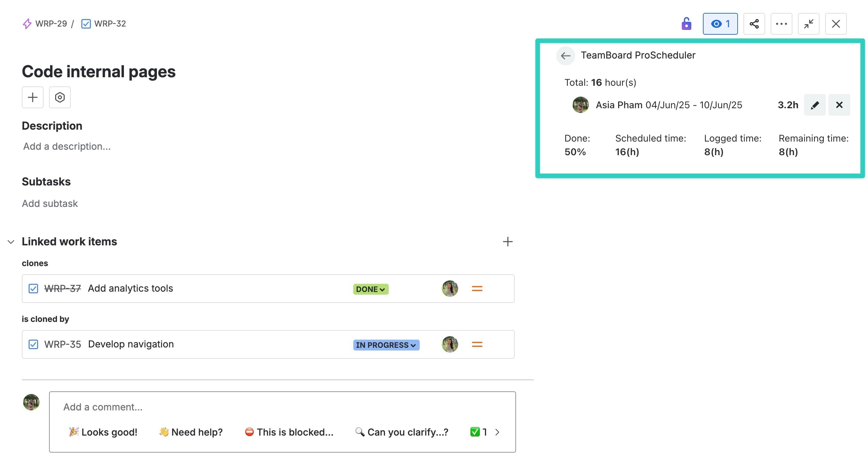Open the three-dots more actions menu
868x456 pixels.
782,24
